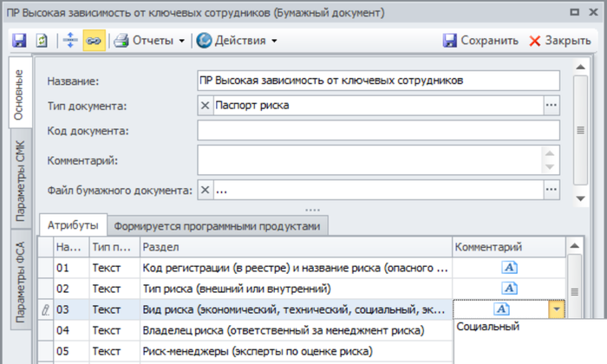607x364 pixels.
Task: Open comment editor icon for row 02
Action: click(510, 289)
